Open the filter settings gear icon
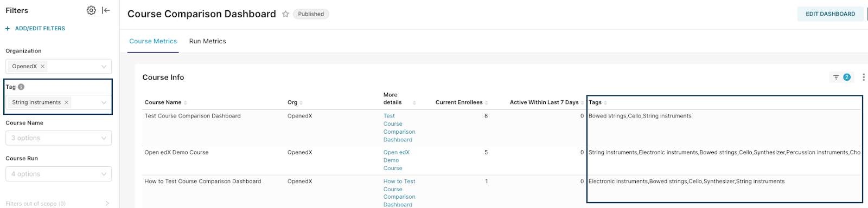This screenshot has width=868, height=208. coord(91,10)
